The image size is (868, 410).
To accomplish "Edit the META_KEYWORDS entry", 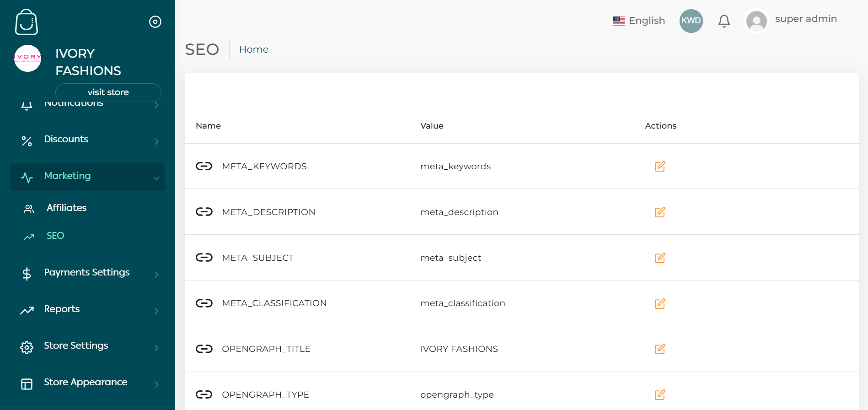I will (660, 166).
